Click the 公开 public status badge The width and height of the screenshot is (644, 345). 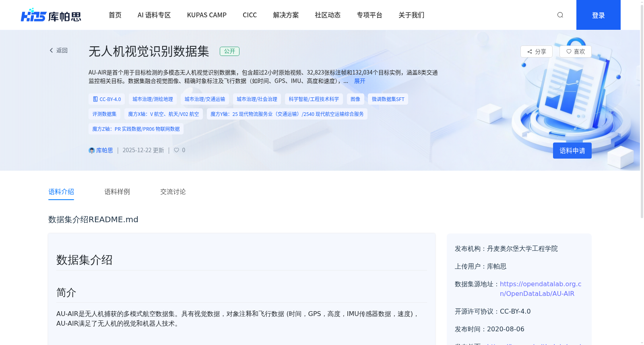pos(229,51)
